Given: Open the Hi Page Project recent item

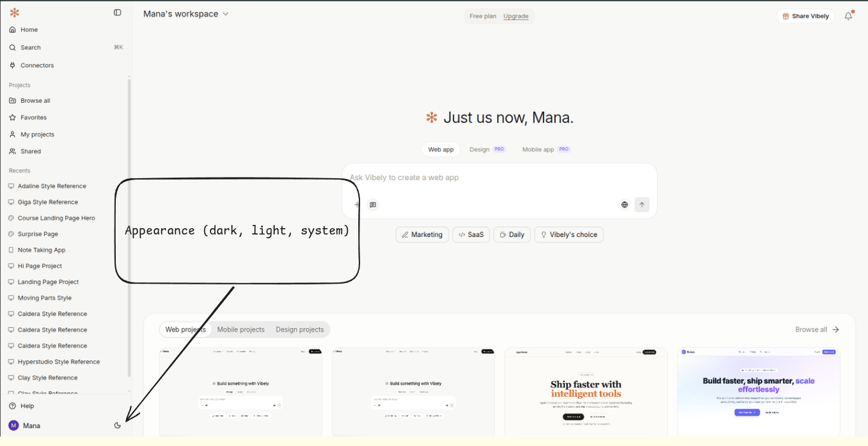Looking at the screenshot, I should (x=40, y=266).
